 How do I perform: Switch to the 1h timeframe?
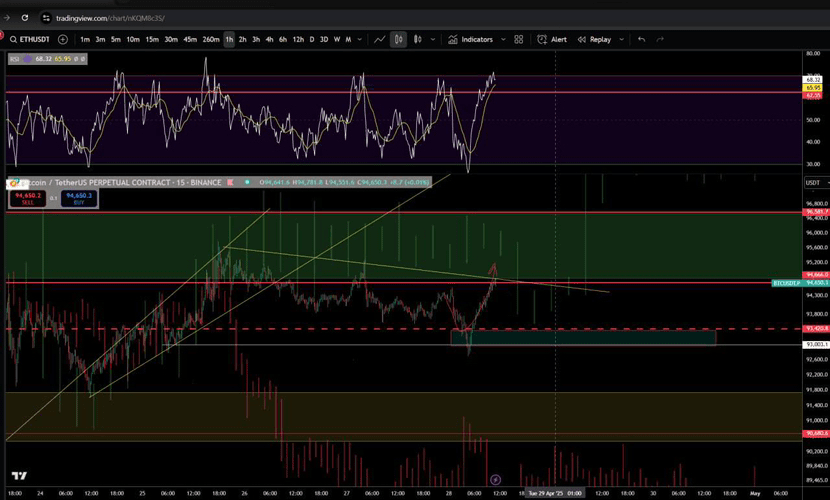tap(229, 40)
